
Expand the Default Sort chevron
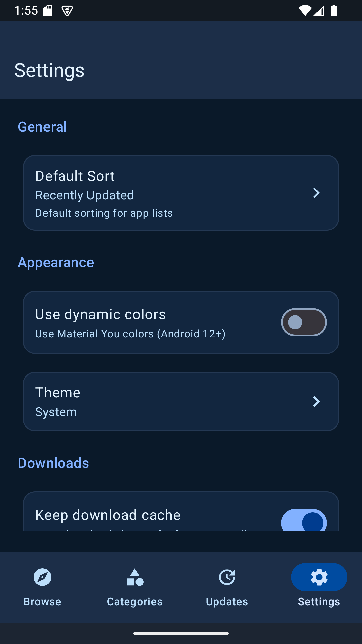click(316, 193)
